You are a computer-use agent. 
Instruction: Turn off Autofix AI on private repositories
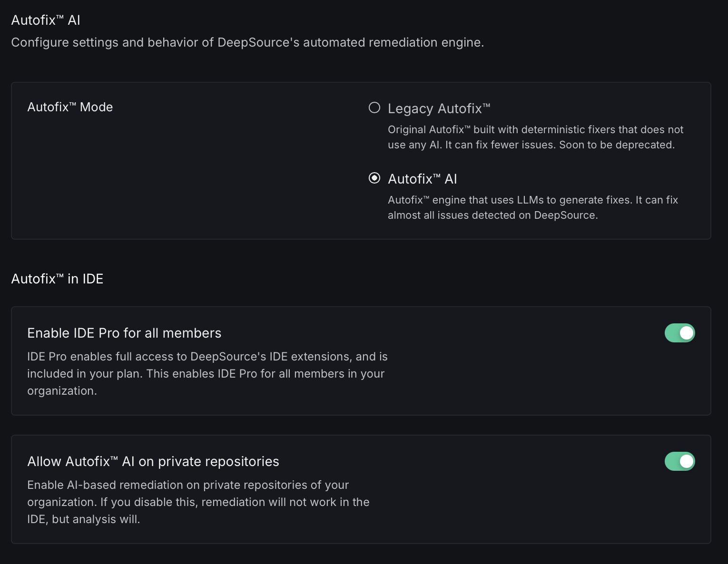pyautogui.click(x=679, y=461)
